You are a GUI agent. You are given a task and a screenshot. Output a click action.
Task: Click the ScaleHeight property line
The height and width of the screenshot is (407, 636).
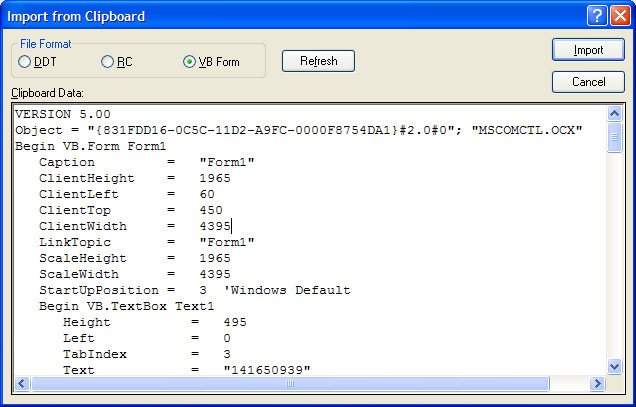click(x=135, y=258)
